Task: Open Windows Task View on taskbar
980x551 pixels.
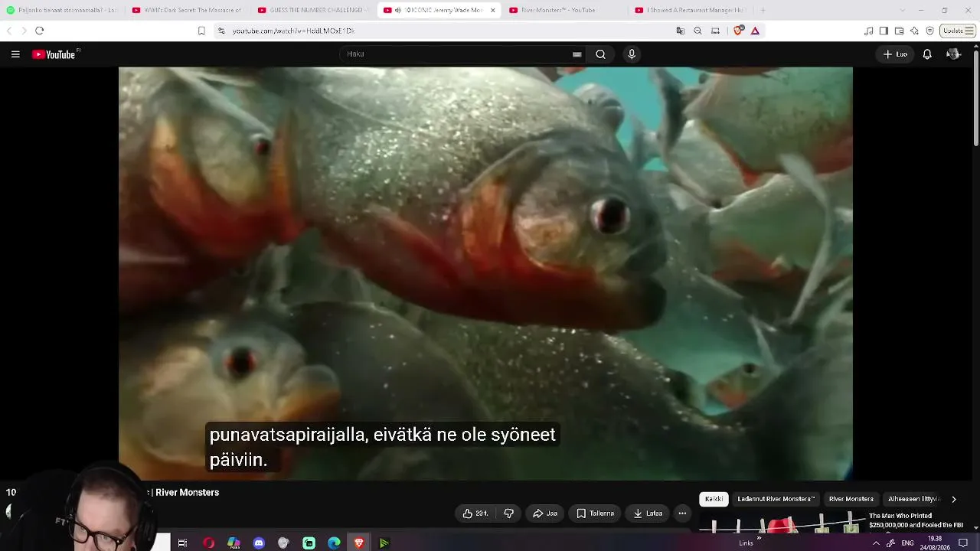Action: click(182, 543)
